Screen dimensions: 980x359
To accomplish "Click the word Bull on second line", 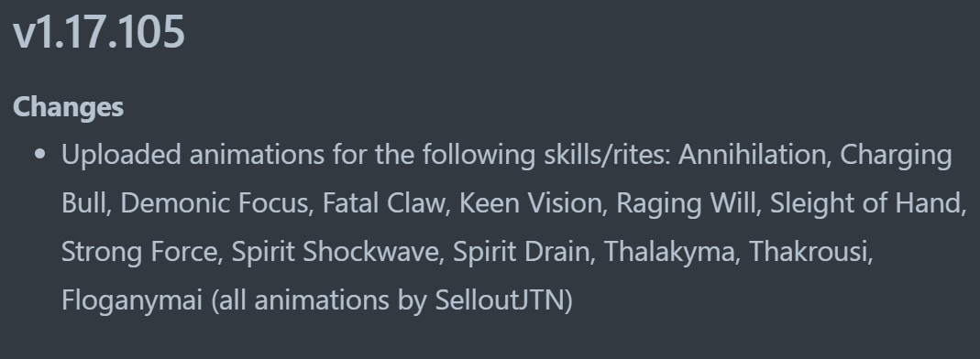I will tap(85, 203).
